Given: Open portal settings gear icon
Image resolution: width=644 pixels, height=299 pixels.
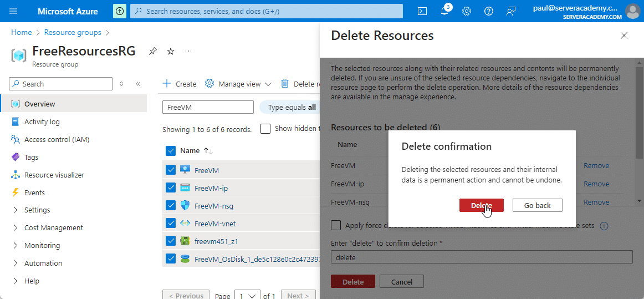Looking at the screenshot, I should tap(467, 11).
